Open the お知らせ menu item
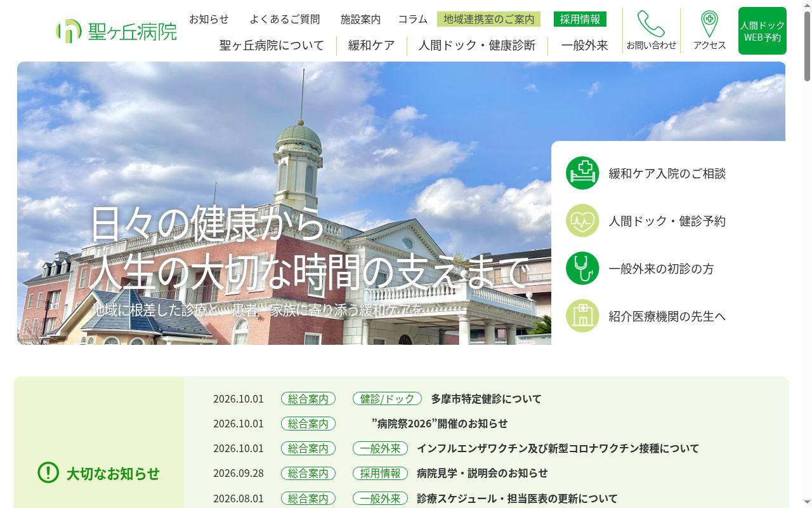 click(209, 19)
